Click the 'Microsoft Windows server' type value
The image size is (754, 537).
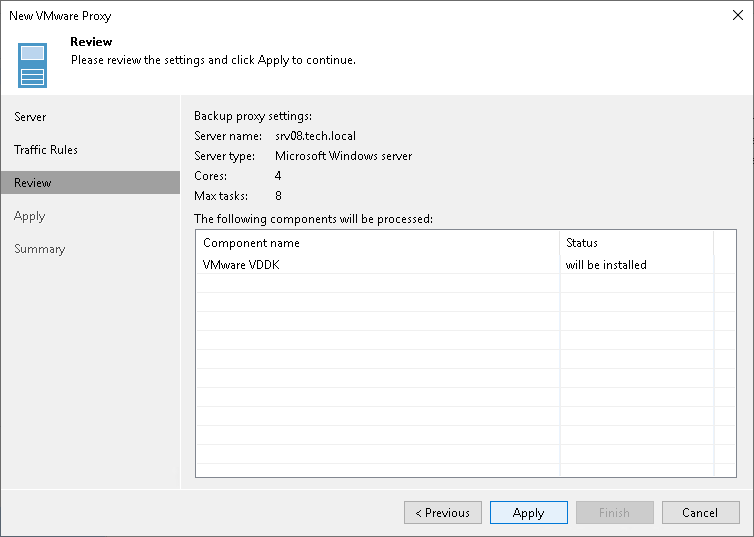[x=343, y=156]
